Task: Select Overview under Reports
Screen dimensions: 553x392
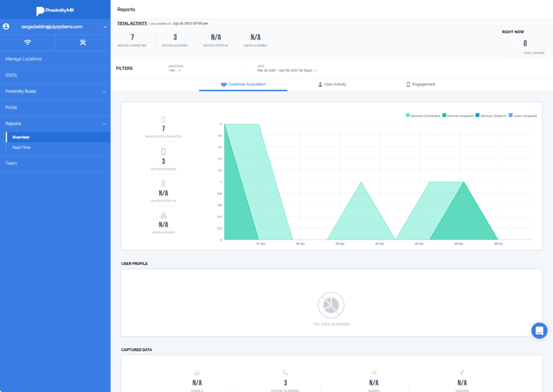Action: coord(58,137)
